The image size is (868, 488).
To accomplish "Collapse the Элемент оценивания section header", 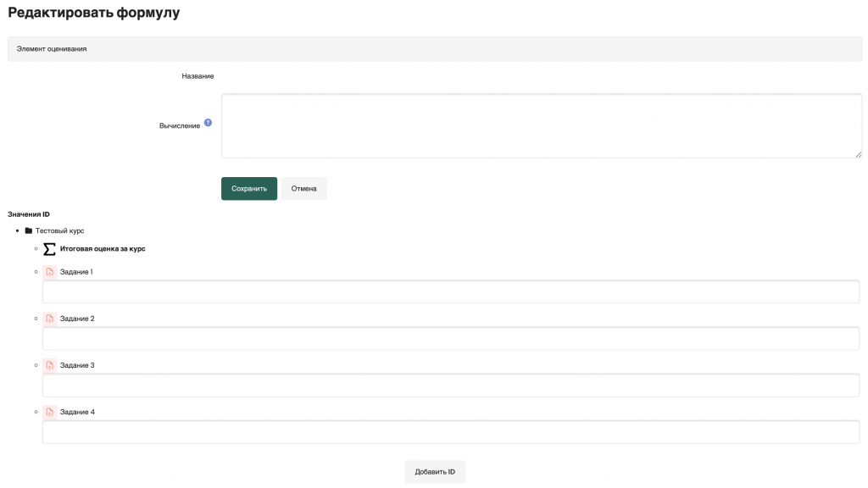I will [x=52, y=49].
